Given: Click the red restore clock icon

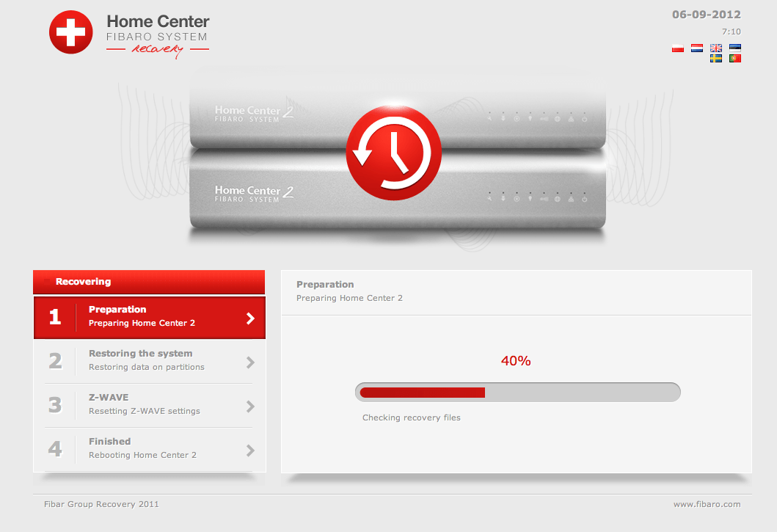Looking at the screenshot, I should click(393, 153).
